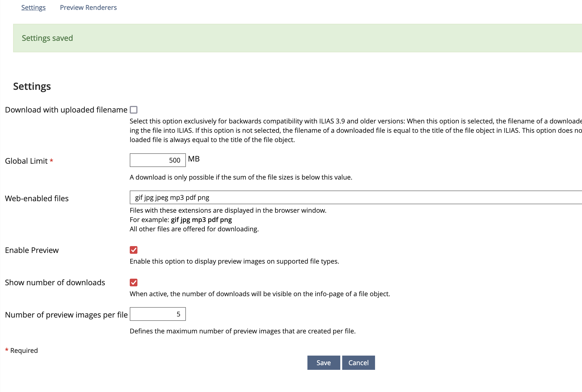Enable Download with uploaded filename checkbox
Viewport: 582px width, 392px height.
point(134,110)
